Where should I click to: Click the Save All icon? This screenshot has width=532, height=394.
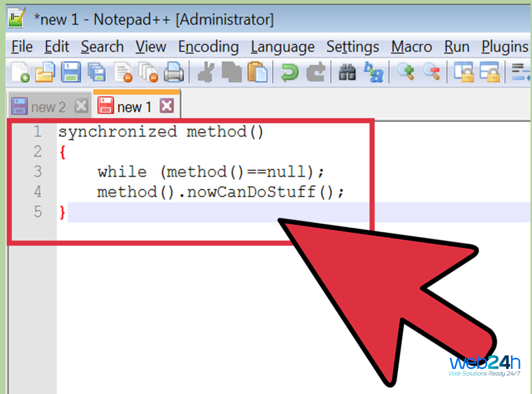97,72
